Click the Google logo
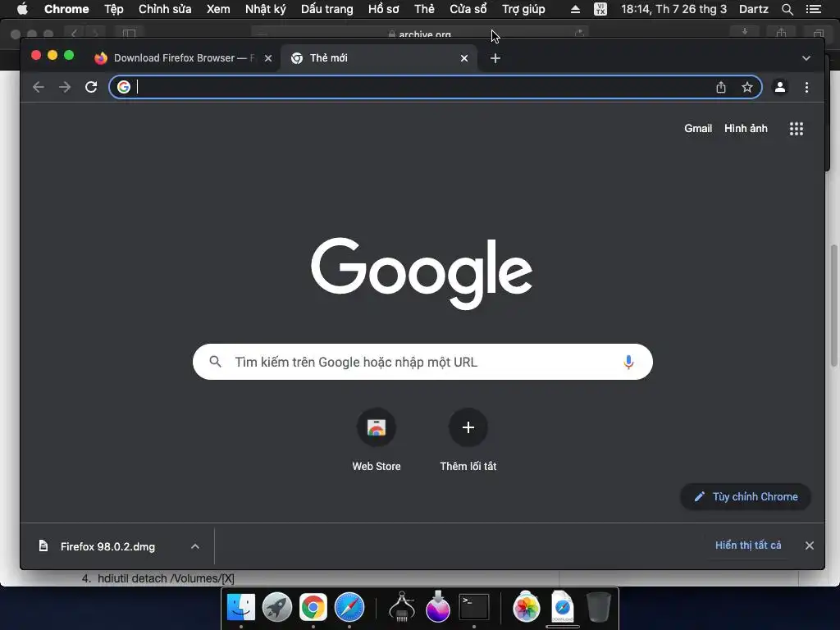Screen dimensions: 840x630 point(422,273)
